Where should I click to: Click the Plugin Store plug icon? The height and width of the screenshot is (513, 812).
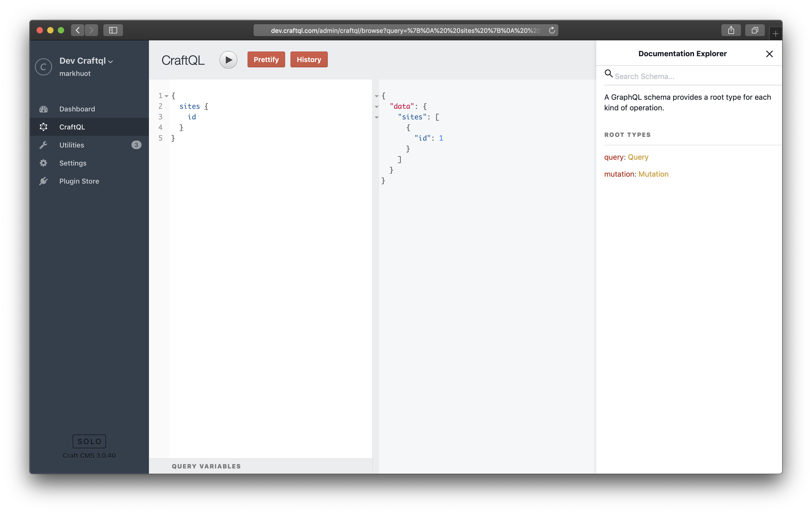tap(43, 181)
